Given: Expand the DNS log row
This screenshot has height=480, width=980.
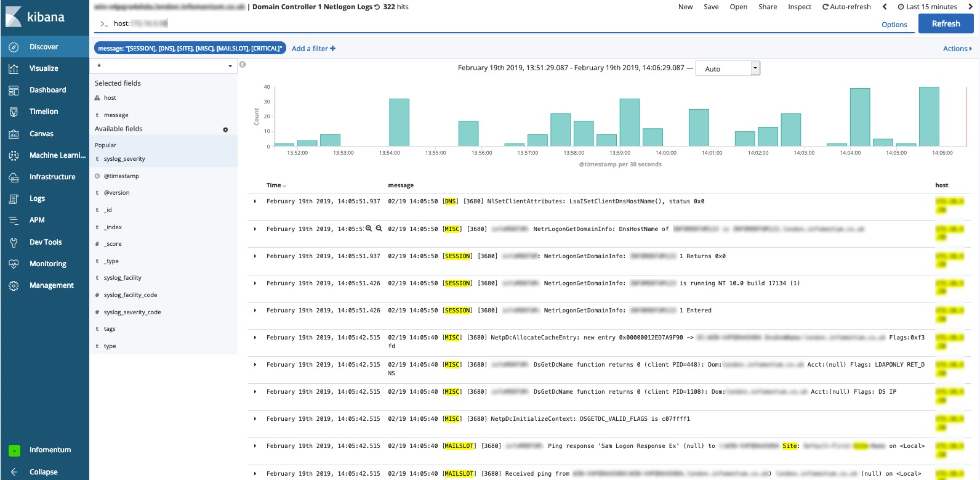Looking at the screenshot, I should [255, 201].
